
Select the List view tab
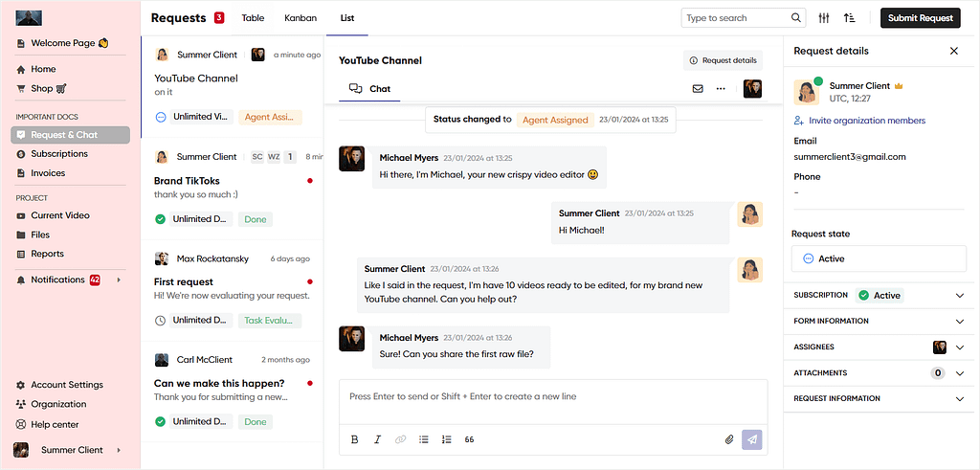pos(347,18)
